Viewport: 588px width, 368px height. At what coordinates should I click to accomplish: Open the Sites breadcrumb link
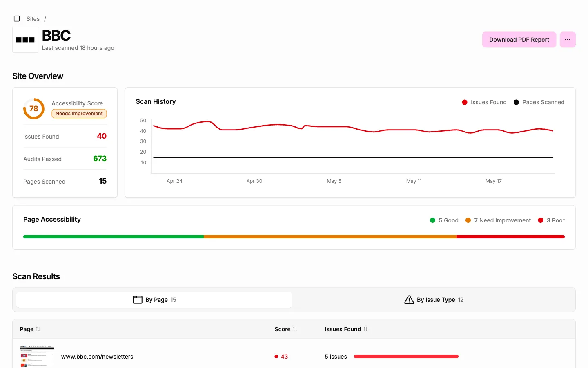[33, 19]
